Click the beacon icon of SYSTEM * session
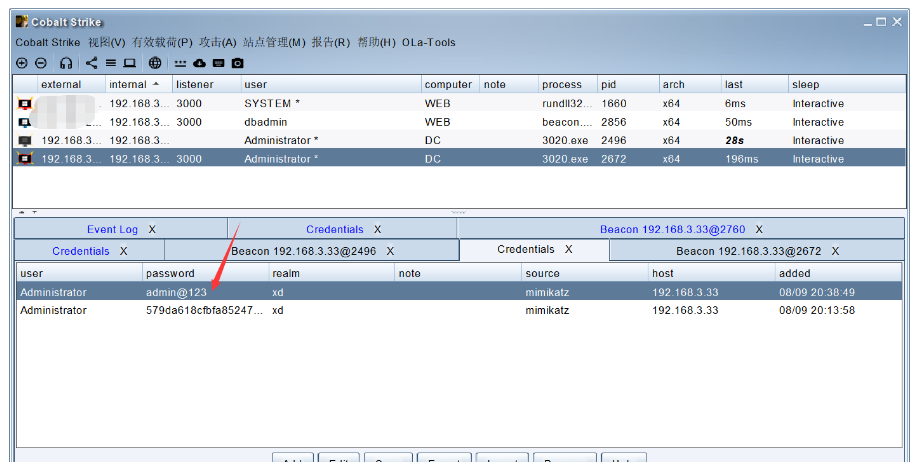Image resolution: width=915 pixels, height=462 pixels. point(25,104)
